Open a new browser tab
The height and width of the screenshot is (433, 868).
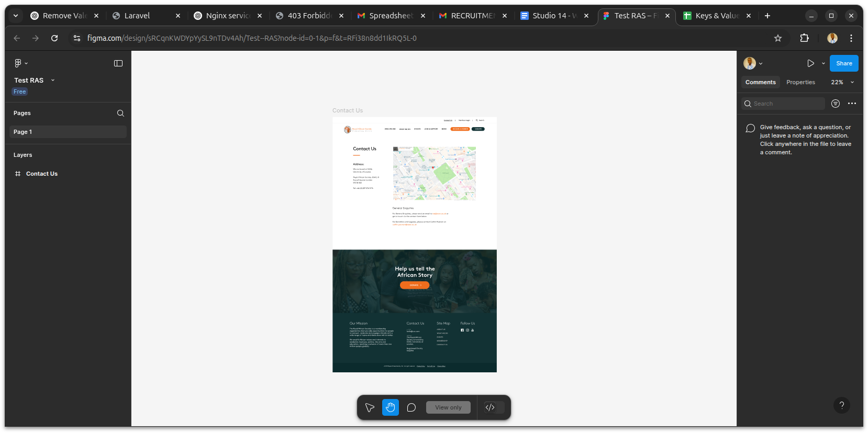[x=767, y=16]
